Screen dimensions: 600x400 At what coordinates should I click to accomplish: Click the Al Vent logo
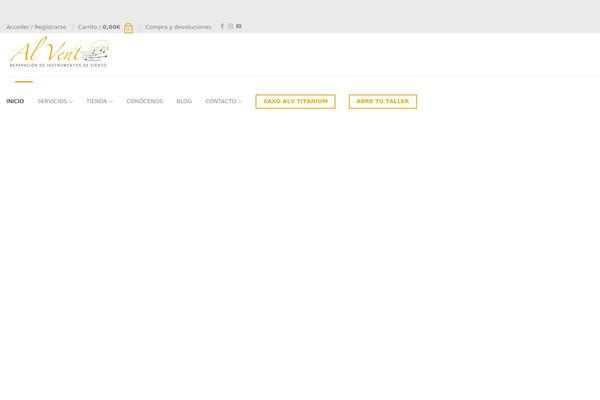pyautogui.click(x=59, y=52)
